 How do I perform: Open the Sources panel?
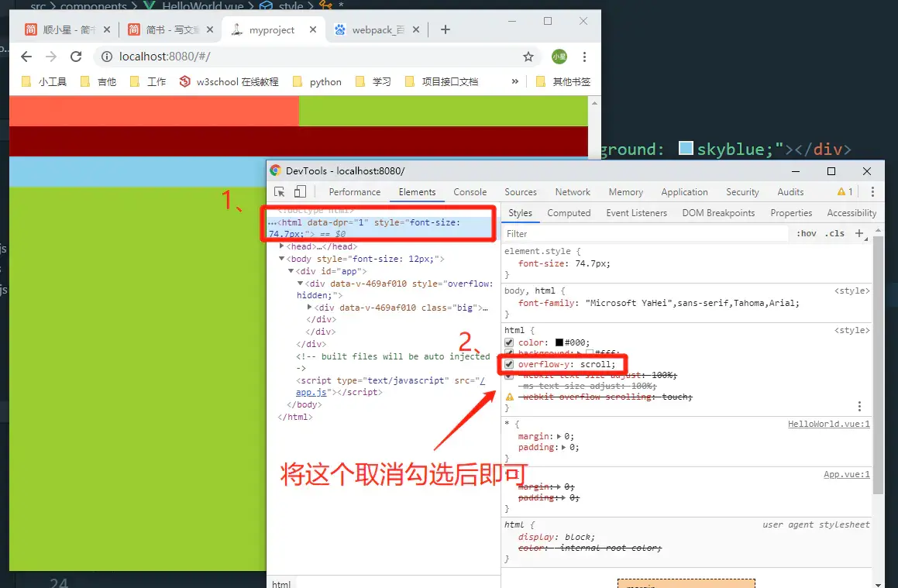[x=521, y=192]
